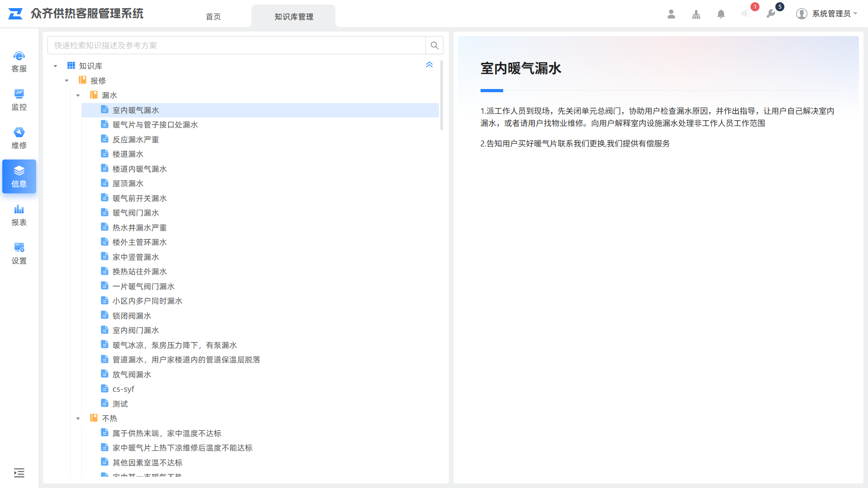Select 反应漏水严重 entry
The width and height of the screenshot is (868, 488).
point(136,140)
